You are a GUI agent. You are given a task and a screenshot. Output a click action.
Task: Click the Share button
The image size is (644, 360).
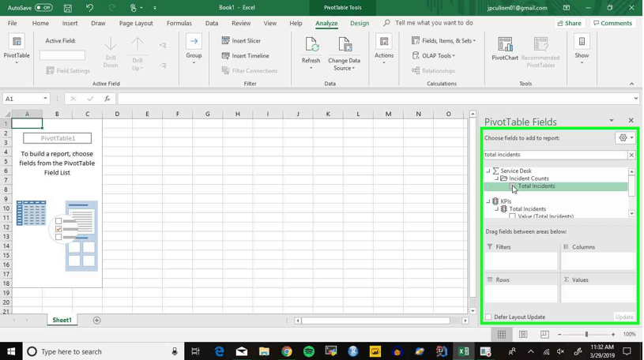569,24
